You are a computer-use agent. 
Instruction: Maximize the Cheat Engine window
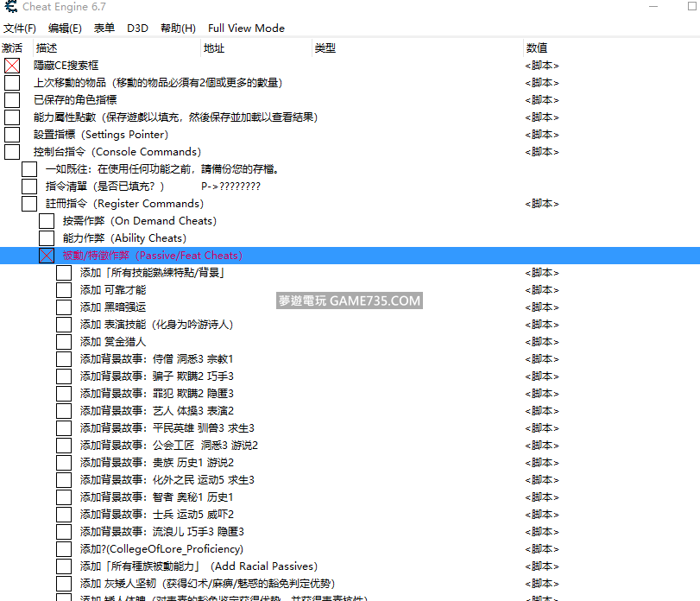point(692,6)
